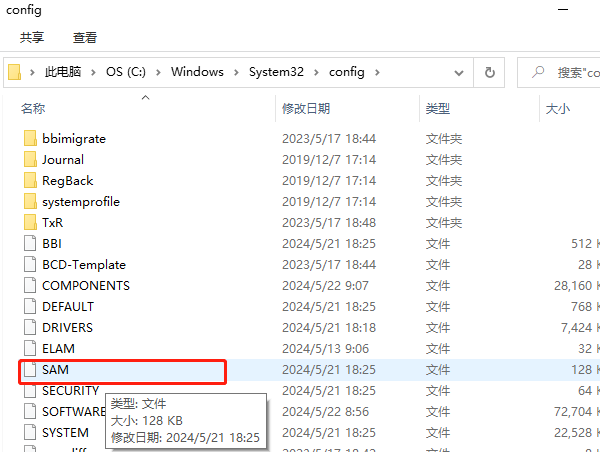Go to OS (C:) breadcrumb
Image resolution: width=600 pixels, height=452 pixels.
[x=125, y=72]
